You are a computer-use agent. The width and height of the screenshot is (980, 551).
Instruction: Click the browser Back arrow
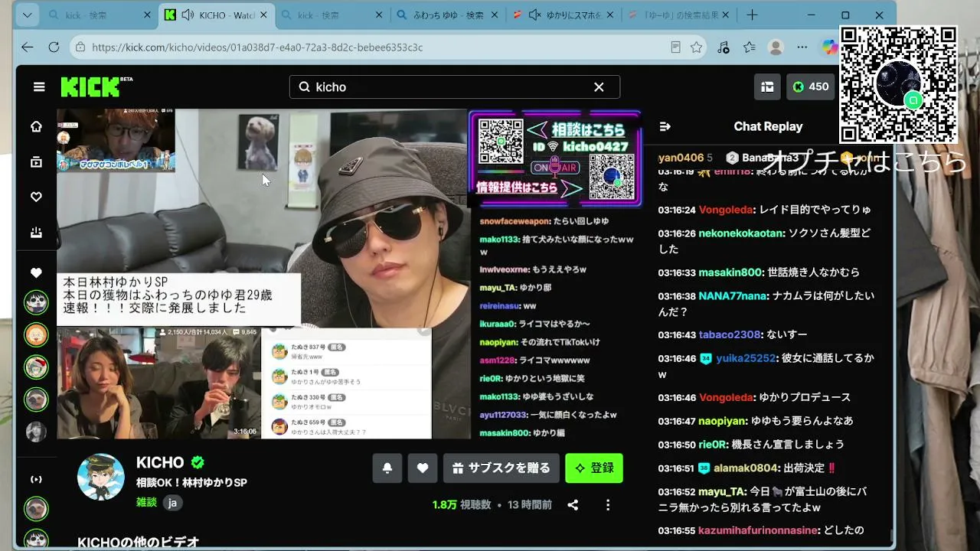click(28, 47)
